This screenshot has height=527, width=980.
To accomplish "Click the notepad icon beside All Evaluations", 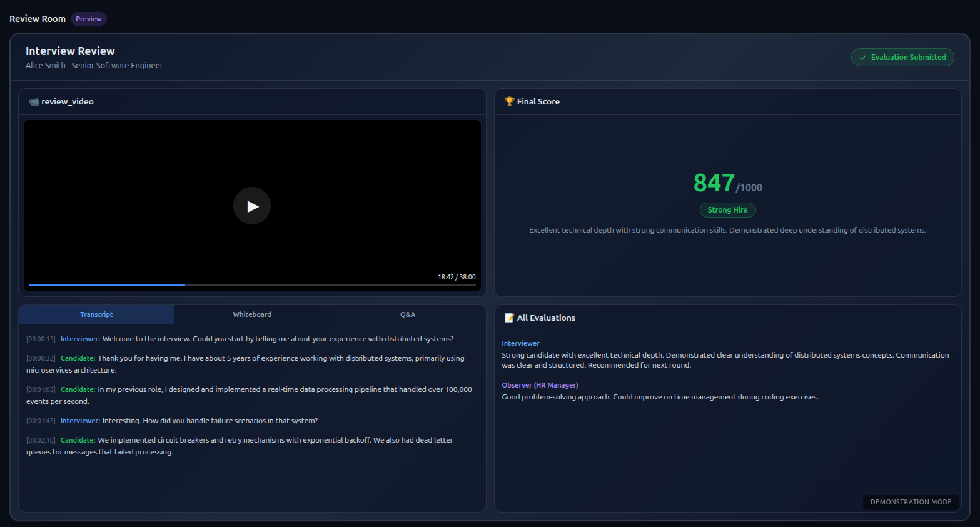I will click(x=509, y=318).
